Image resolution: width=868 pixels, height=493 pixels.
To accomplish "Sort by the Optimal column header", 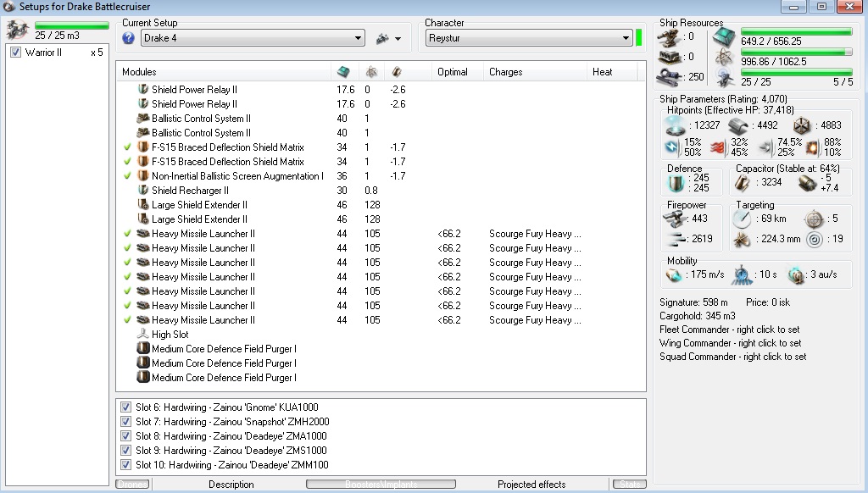I will [458, 72].
